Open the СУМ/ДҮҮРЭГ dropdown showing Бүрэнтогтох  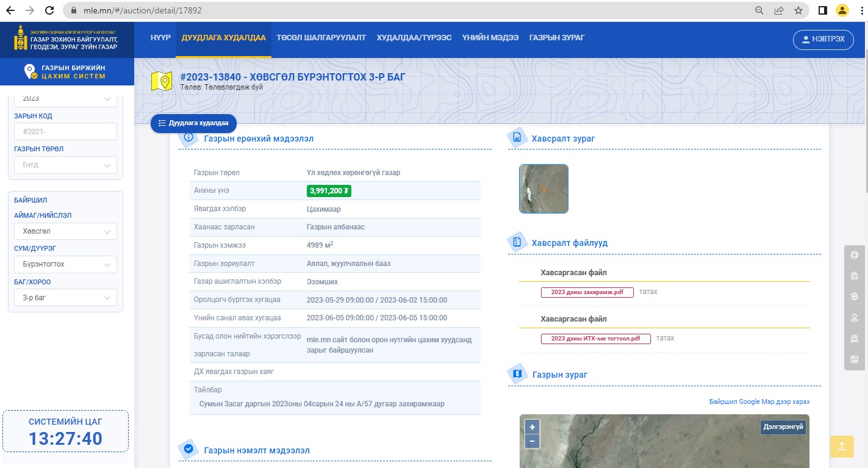coord(65,265)
